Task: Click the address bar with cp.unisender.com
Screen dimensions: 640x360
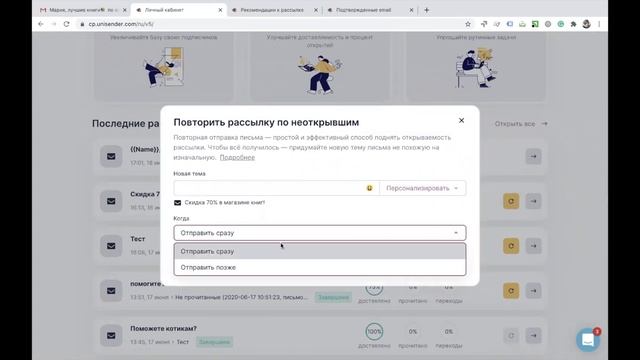Action: 269,24
